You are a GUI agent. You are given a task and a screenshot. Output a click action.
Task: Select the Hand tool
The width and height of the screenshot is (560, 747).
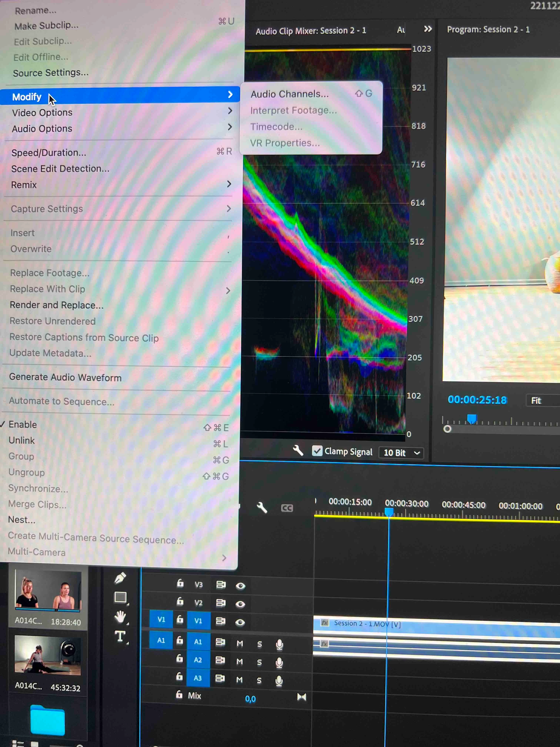point(120,617)
